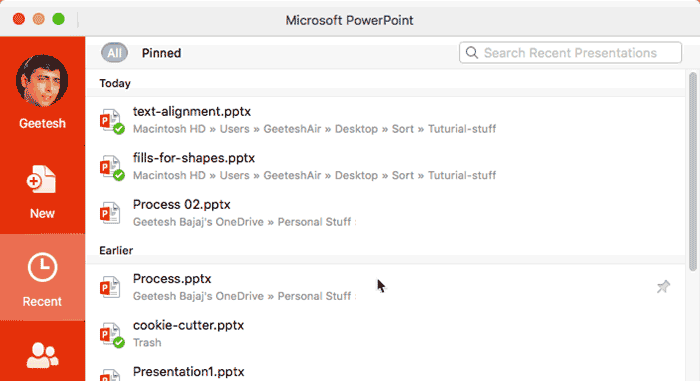Click the Presentation1.pptx file icon
This screenshot has width=700, height=381.
(x=110, y=374)
